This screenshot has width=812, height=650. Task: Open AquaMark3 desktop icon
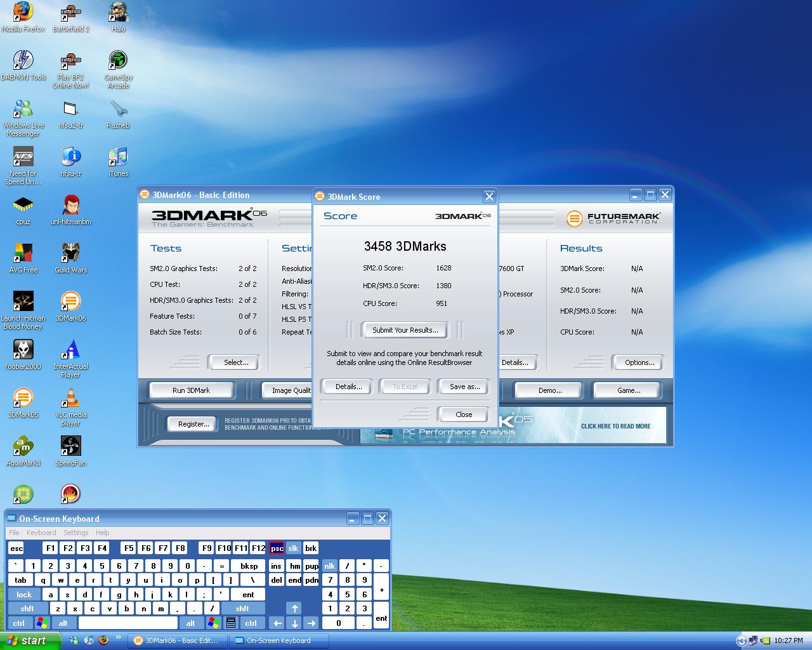click(x=23, y=451)
